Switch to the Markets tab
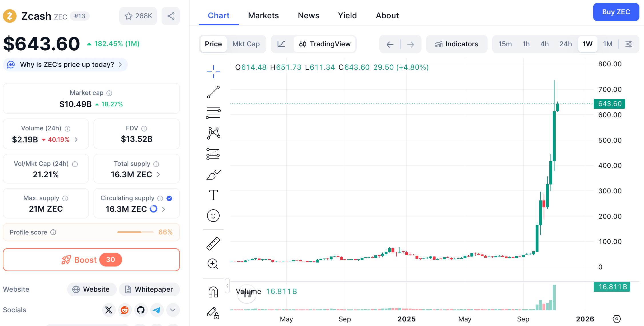Screen dimensions: 644x326 point(263,15)
